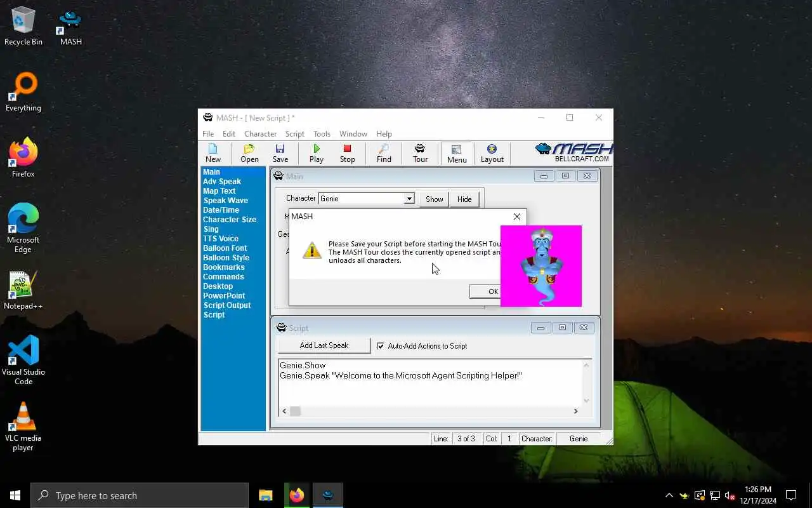Click the Hide character button
The height and width of the screenshot is (508, 812).
464,199
